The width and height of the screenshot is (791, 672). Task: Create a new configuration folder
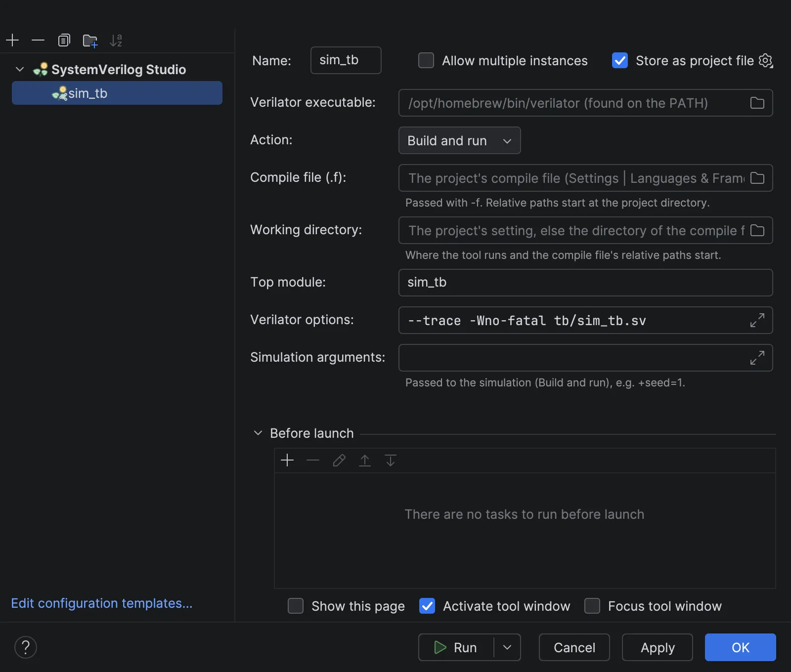90,40
